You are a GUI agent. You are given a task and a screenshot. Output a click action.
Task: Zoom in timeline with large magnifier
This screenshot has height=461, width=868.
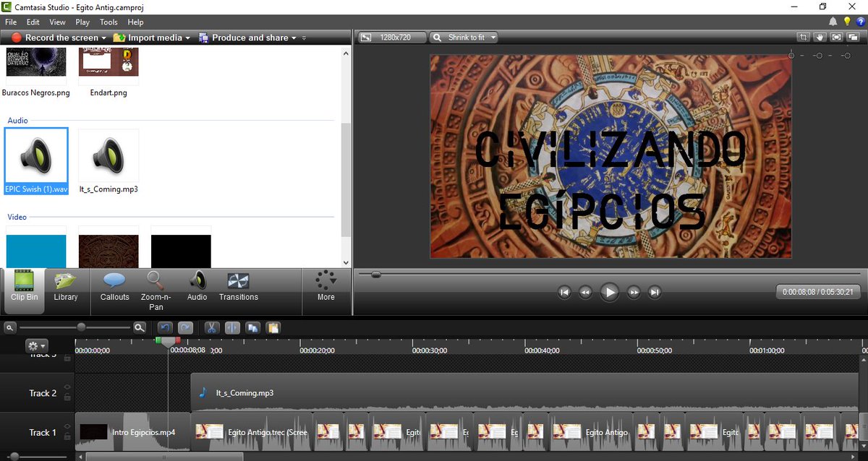(x=140, y=327)
